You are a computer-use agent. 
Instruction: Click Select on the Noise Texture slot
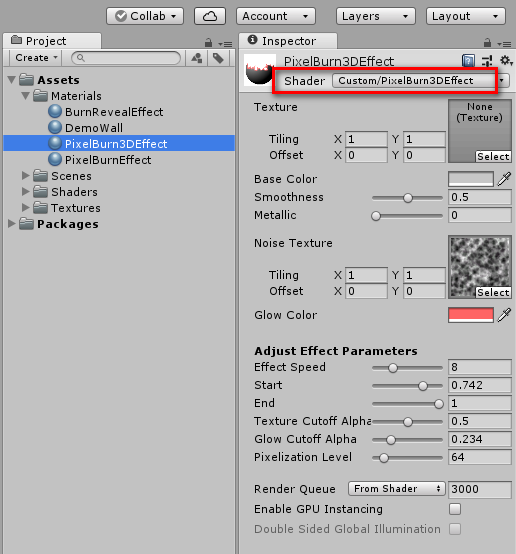point(493,292)
